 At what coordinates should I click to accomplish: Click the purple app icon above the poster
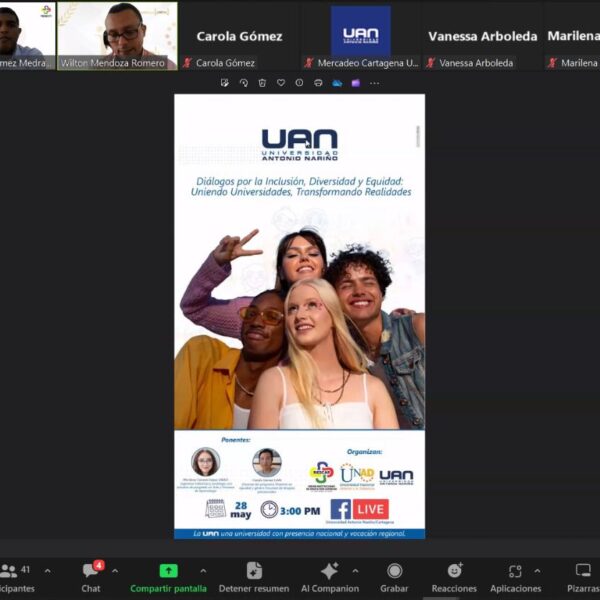(x=355, y=83)
